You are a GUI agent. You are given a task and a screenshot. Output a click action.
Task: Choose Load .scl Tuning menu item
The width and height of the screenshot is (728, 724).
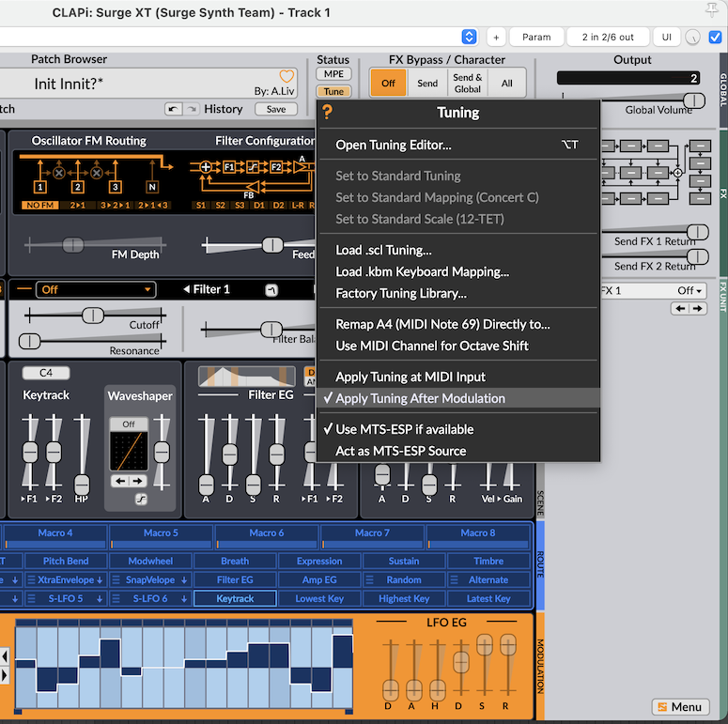point(458,250)
